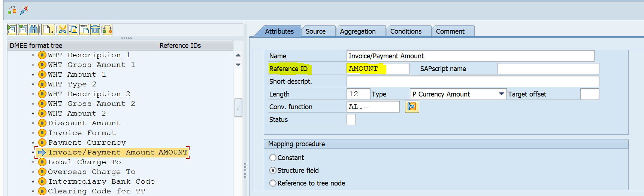This screenshot has height=196, width=644.
Task: Tick the Status checkbox
Action: pyautogui.click(x=351, y=120)
